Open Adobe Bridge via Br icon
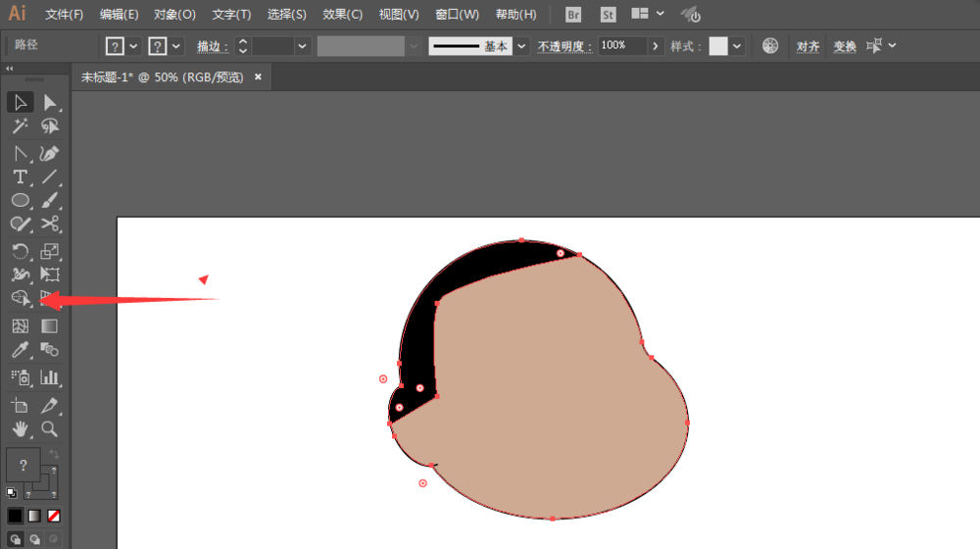980x549 pixels. point(574,15)
